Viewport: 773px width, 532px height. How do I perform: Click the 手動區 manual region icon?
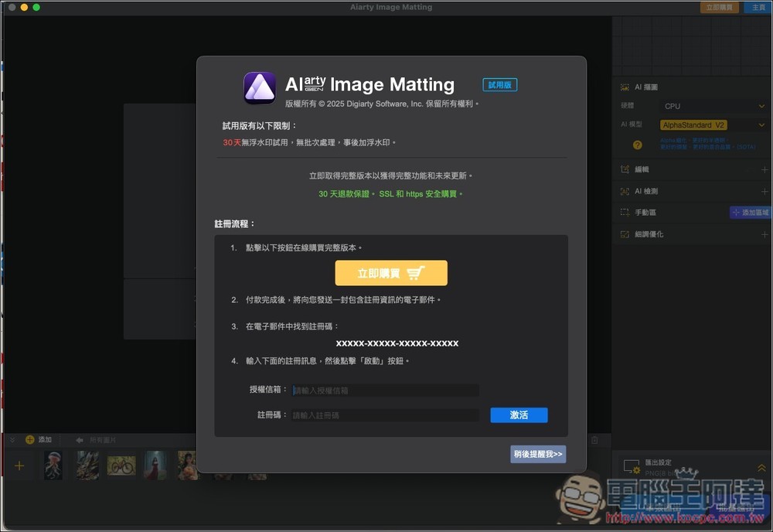tap(625, 211)
